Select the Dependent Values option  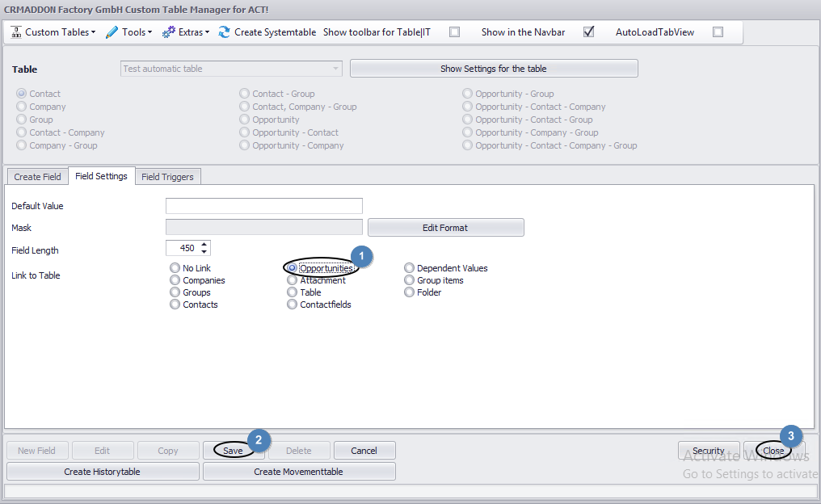[x=410, y=267]
